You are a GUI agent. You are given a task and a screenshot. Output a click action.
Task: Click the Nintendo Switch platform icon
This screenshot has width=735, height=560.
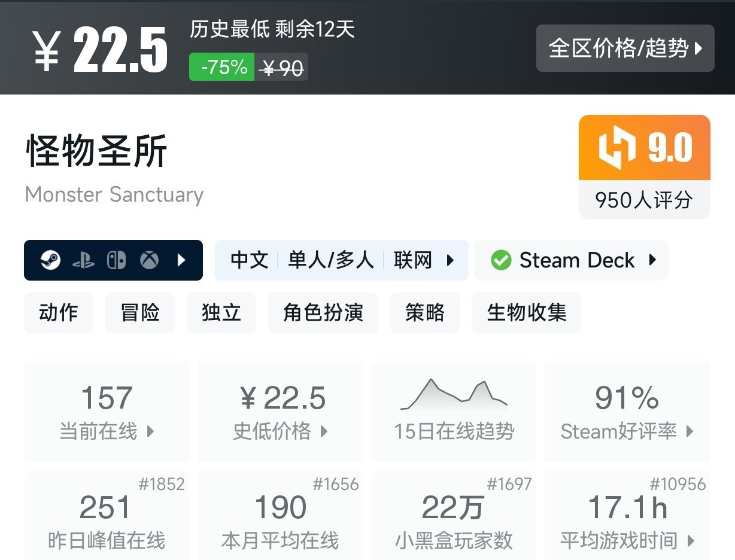click(x=116, y=260)
